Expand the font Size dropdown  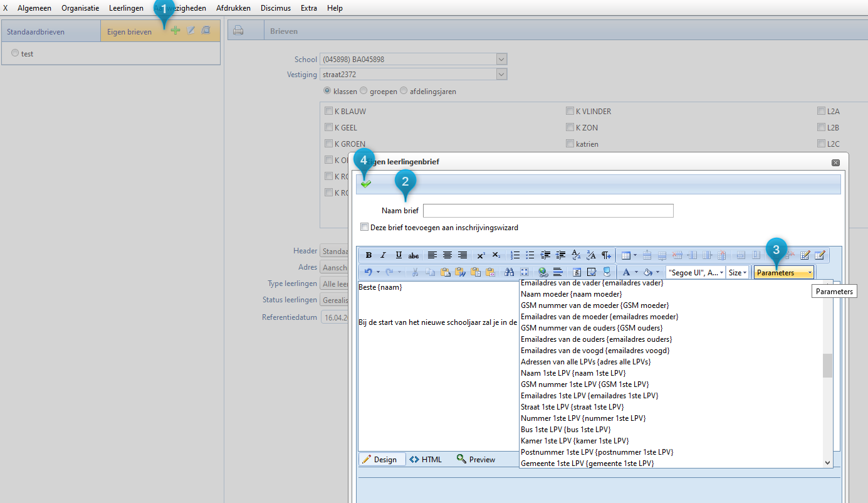tap(738, 272)
